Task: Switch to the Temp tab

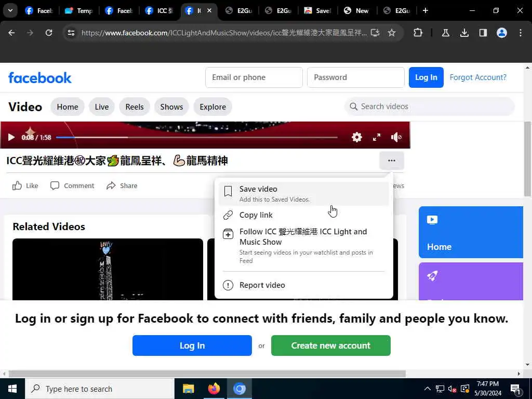Action: 79,10
